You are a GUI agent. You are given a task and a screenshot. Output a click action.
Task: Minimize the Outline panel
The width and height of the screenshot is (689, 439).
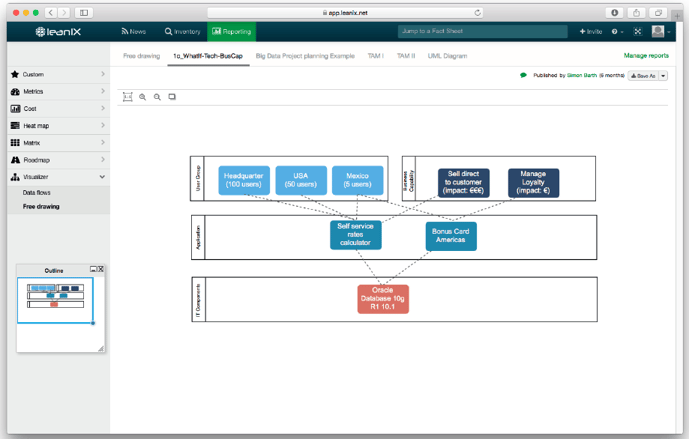click(93, 269)
